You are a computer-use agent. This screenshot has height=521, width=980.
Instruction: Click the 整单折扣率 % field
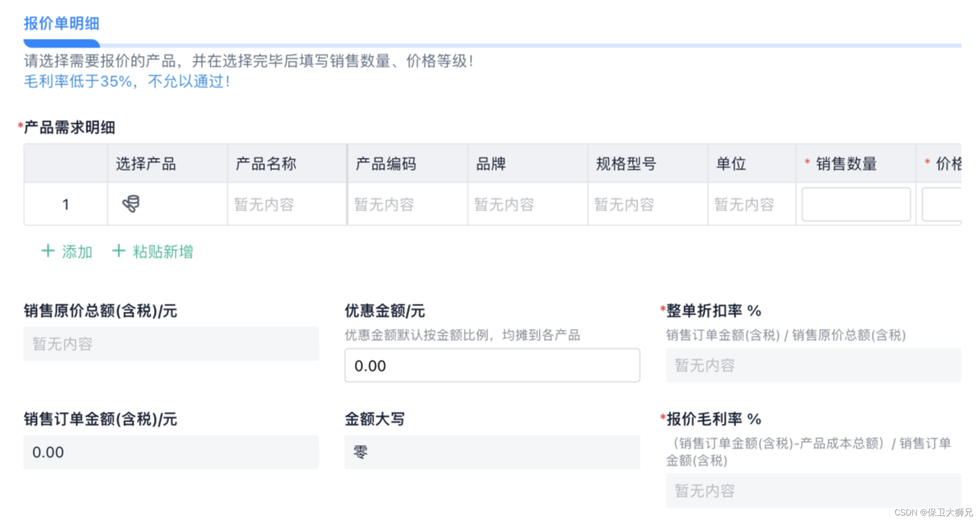coord(813,365)
